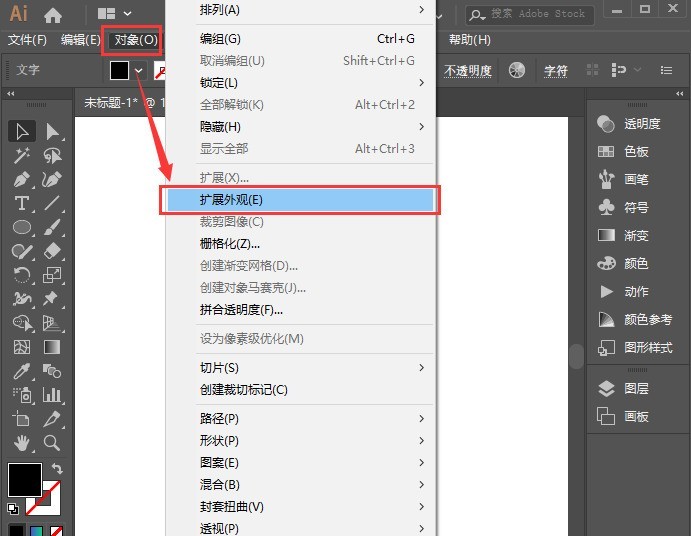Reset to default fill and stroke
This screenshot has height=536, width=691.
click(13, 508)
